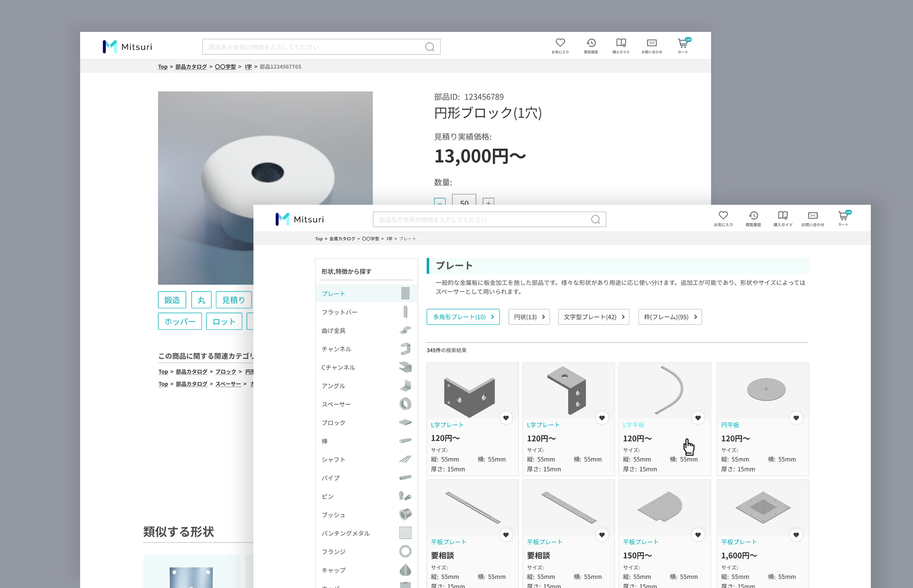Click the envelope contact icon in front header
This screenshot has width=913, height=588.
click(x=812, y=216)
